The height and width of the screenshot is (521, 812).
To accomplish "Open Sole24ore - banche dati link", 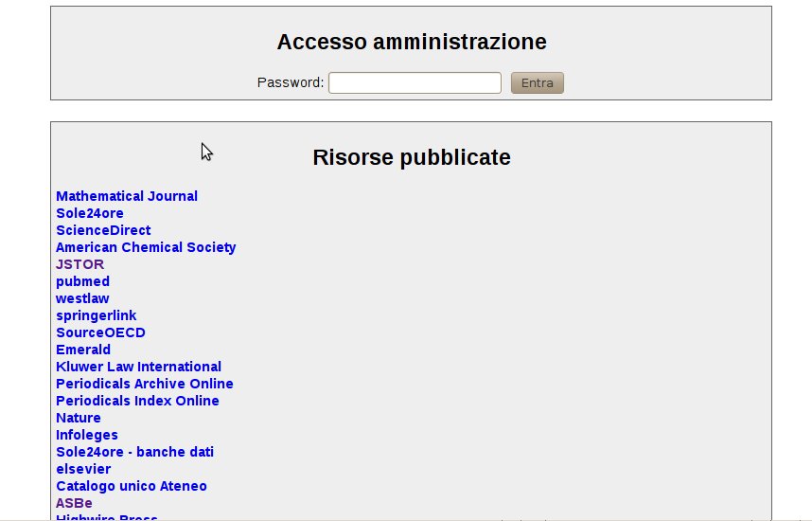I will 134,452.
